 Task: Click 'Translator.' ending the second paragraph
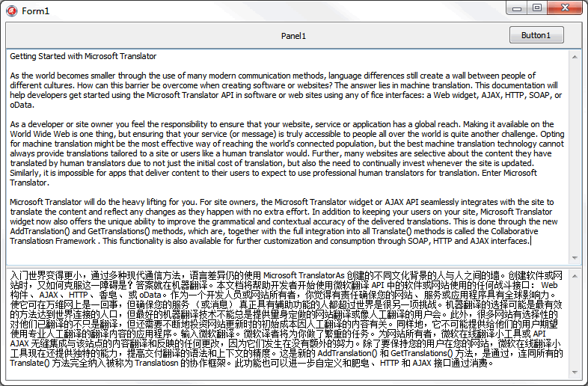pyautogui.click(x=30, y=183)
